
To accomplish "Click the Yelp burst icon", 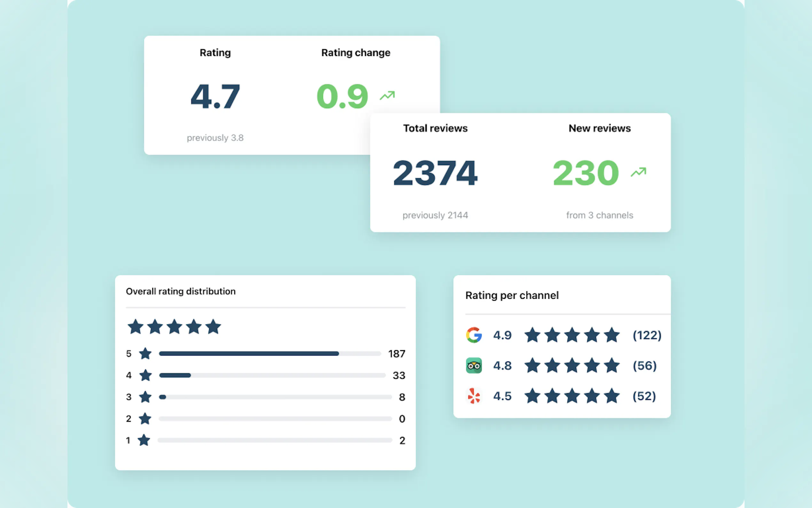I will click(x=474, y=396).
